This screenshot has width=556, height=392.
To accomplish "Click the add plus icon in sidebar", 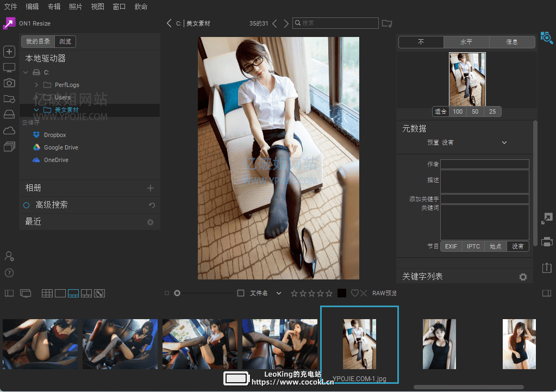I will click(9, 52).
